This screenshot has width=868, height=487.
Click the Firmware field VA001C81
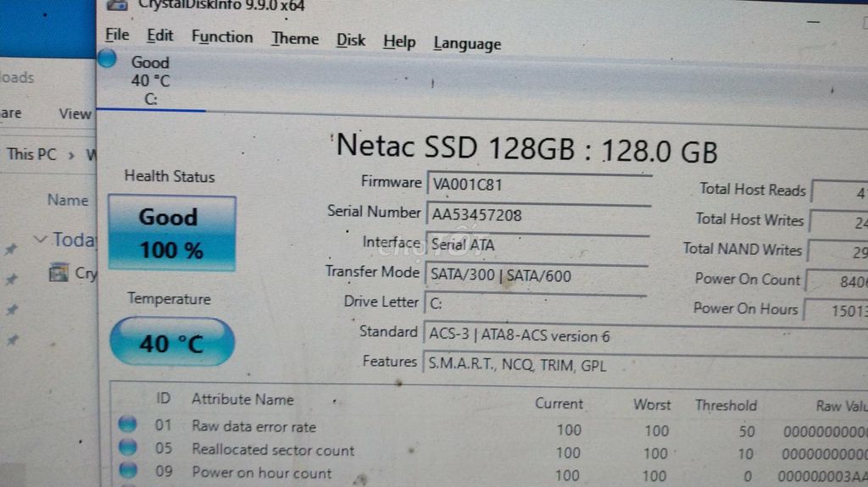539,185
